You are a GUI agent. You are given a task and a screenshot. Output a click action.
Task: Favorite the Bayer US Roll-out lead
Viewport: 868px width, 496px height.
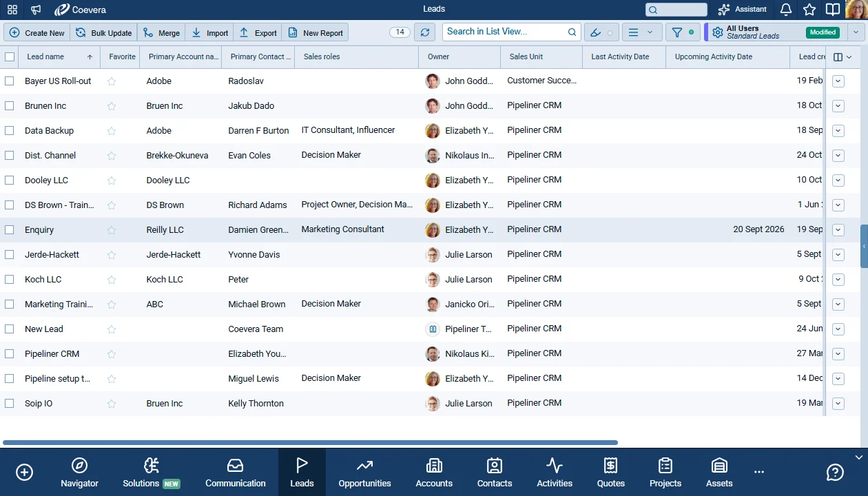(x=112, y=81)
